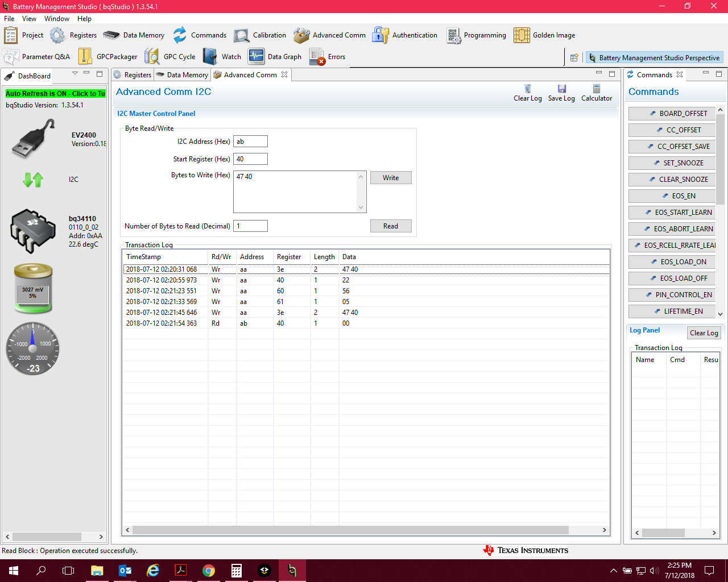Open the File menu

(x=9, y=19)
